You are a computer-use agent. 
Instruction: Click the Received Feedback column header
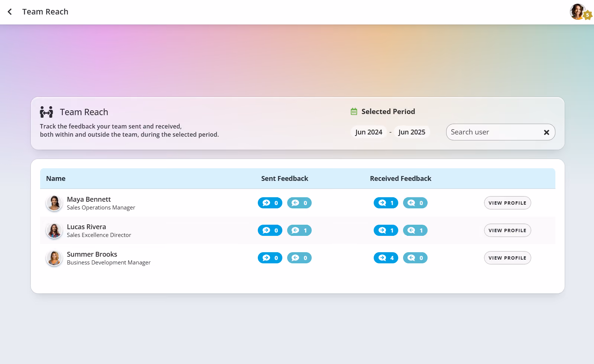(400, 178)
